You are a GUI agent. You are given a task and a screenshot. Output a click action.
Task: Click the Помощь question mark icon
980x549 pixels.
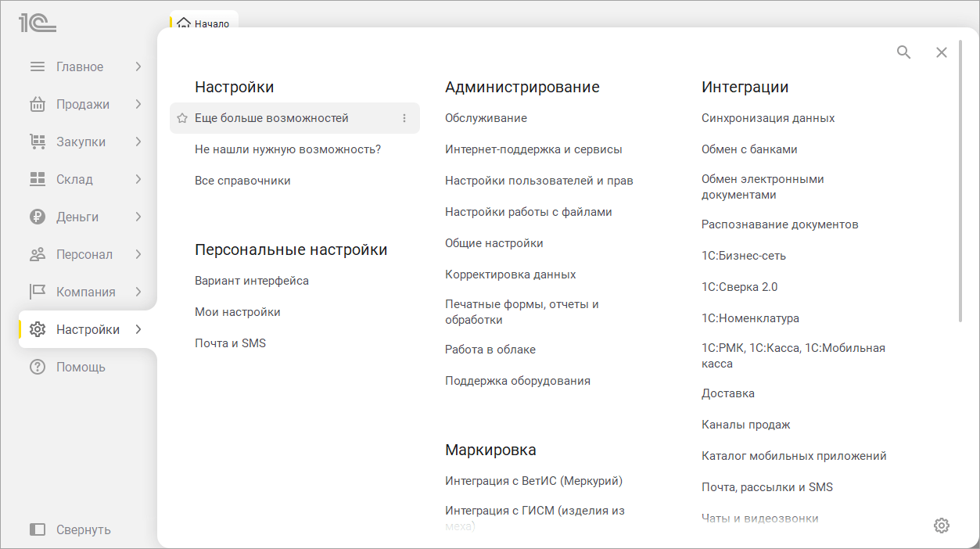point(38,367)
